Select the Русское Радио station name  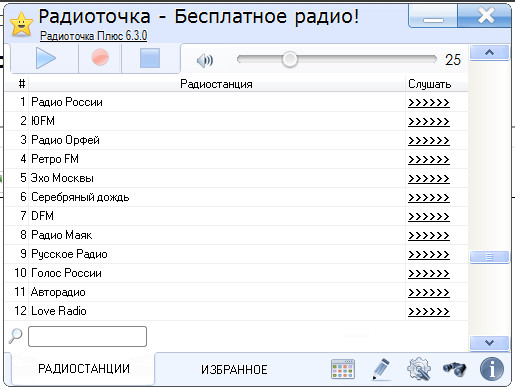(69, 254)
